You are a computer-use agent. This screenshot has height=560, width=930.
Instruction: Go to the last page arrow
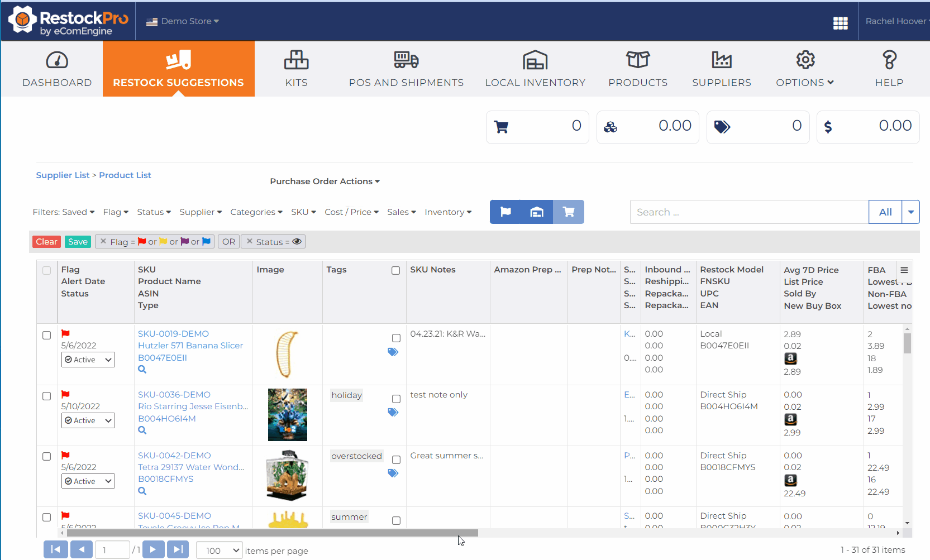click(178, 550)
